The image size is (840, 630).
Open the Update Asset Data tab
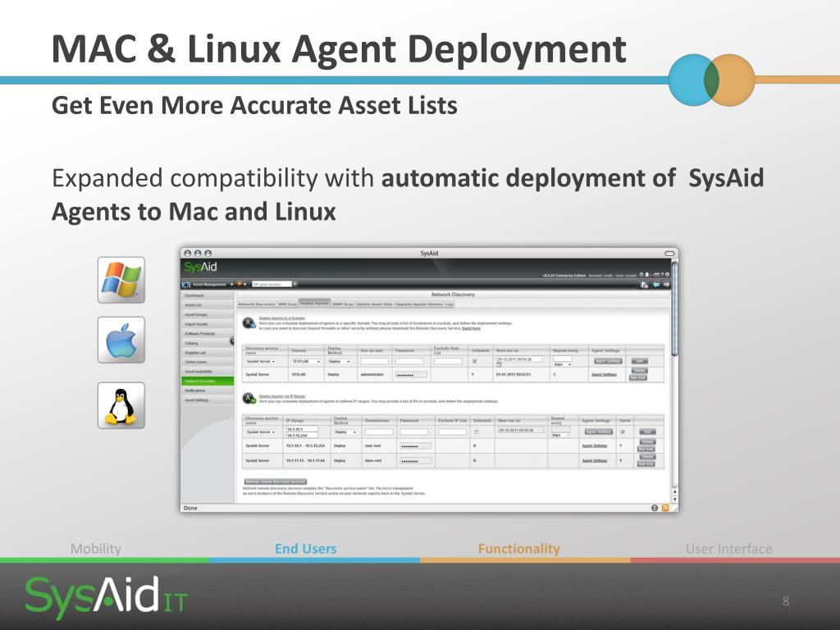tap(374, 304)
